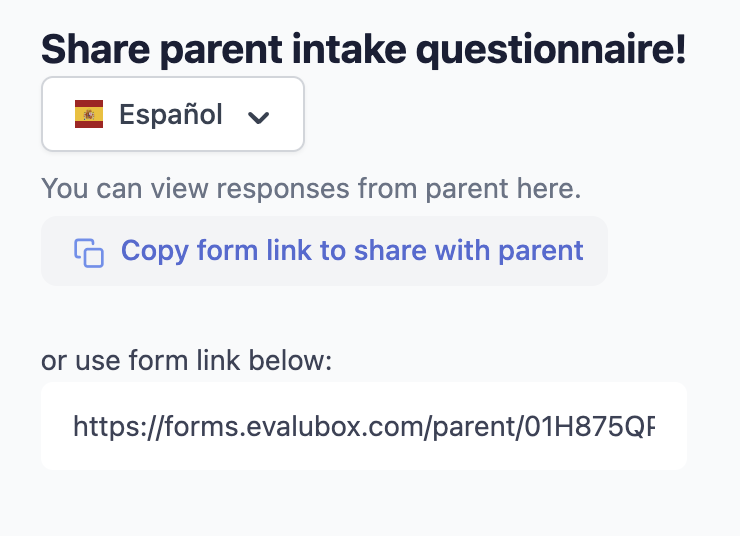Hit the overlapping-squares clipboard icon
Screen dimensions: 740x536
89,251
